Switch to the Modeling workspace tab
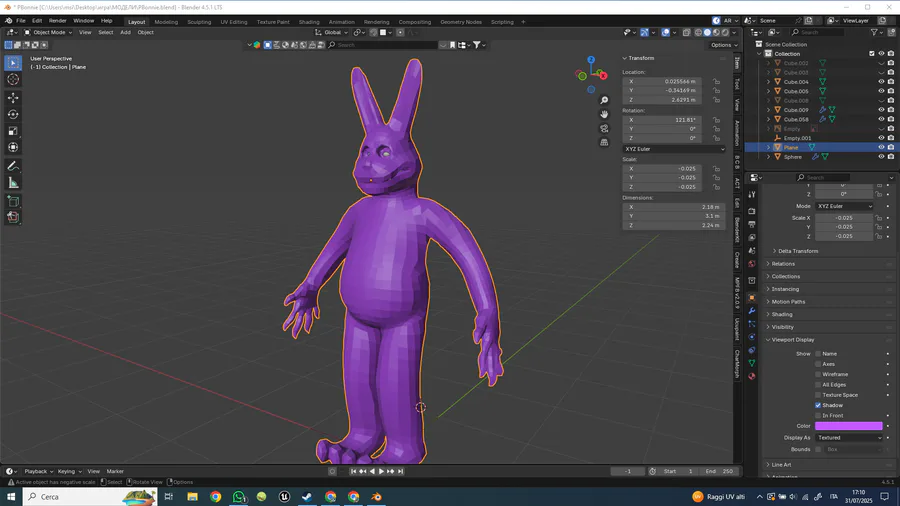Image resolution: width=900 pixels, height=506 pixels. (166, 22)
